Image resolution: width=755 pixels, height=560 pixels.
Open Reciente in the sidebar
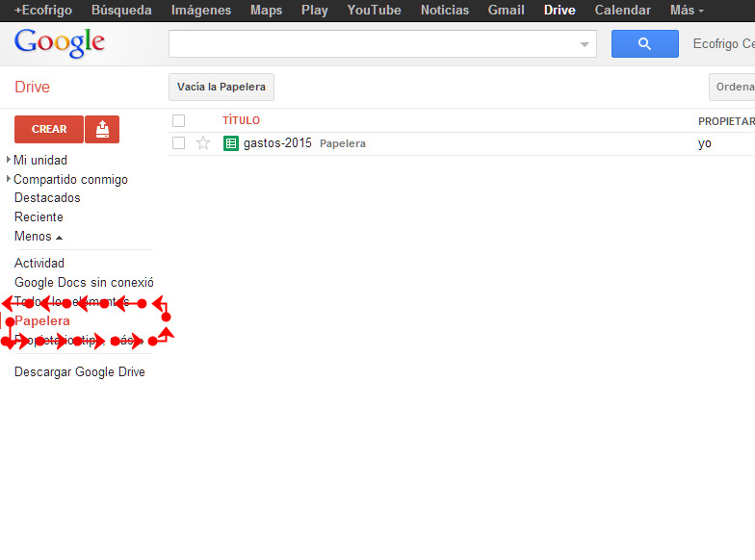click(x=39, y=217)
